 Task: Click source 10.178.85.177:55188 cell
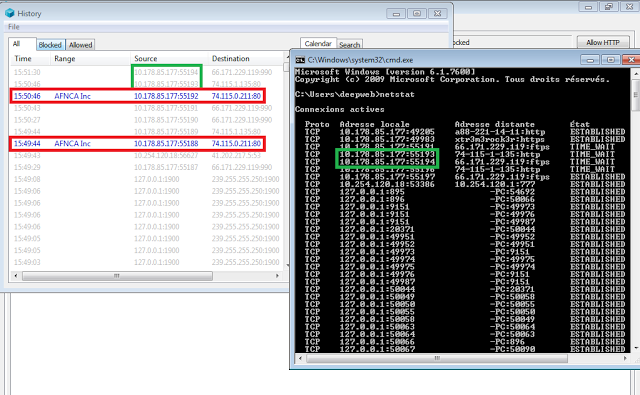166,144
